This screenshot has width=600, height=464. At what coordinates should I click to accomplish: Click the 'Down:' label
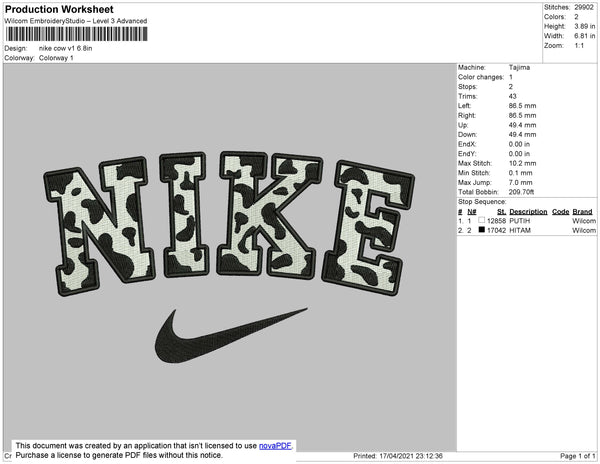(468, 134)
